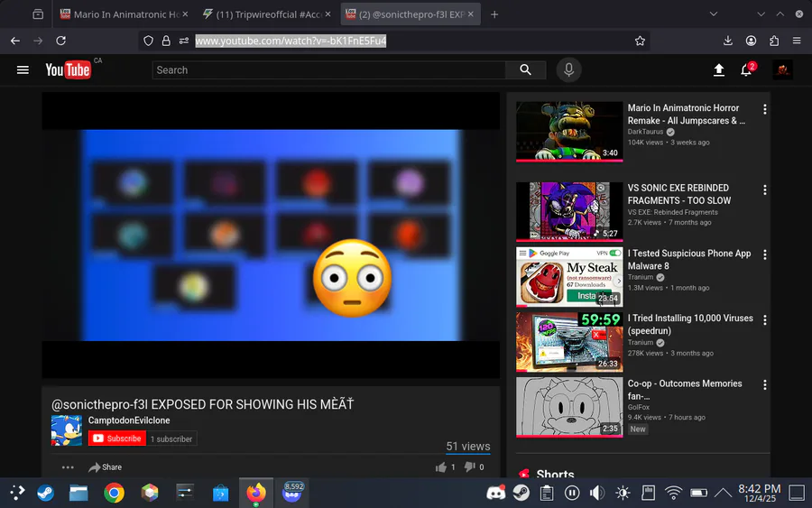Open the battery status tray icon
This screenshot has width=812, height=508.
[698, 493]
